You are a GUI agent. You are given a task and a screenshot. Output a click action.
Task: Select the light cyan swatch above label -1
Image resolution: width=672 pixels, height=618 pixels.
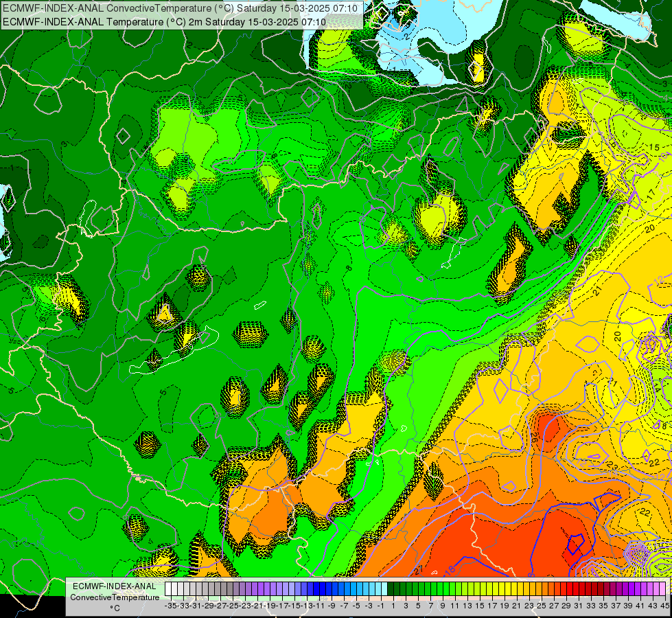coord(384,588)
